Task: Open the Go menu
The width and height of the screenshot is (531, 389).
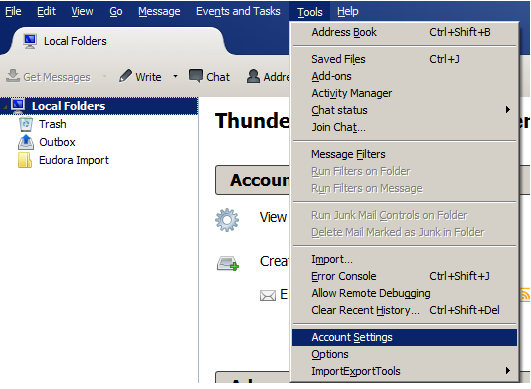Action: click(x=116, y=12)
